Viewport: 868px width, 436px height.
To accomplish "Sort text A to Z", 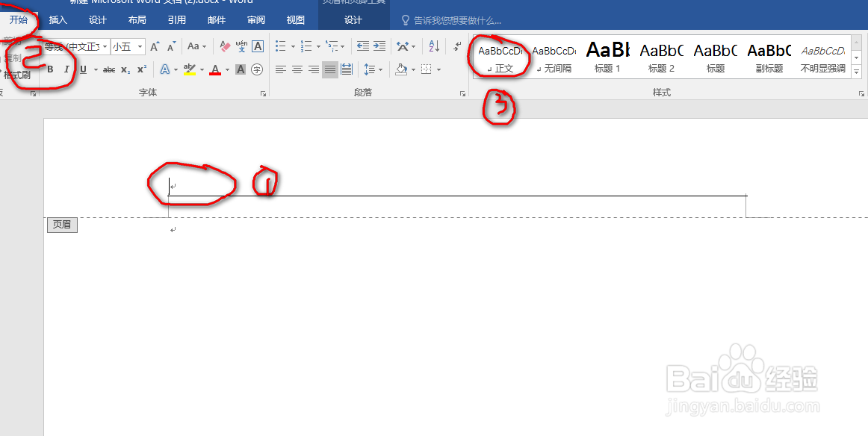I will click(x=435, y=46).
